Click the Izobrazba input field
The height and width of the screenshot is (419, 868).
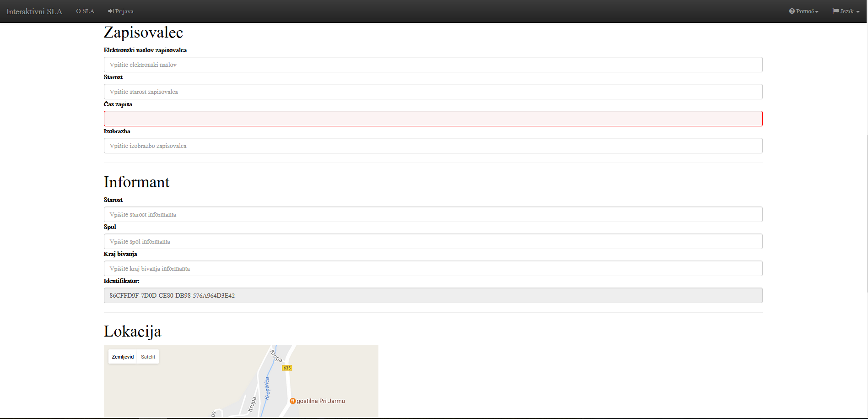433,146
